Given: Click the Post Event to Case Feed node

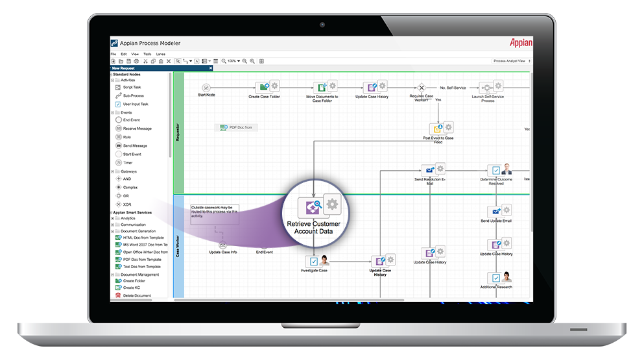Looking at the screenshot, I should click(438, 129).
